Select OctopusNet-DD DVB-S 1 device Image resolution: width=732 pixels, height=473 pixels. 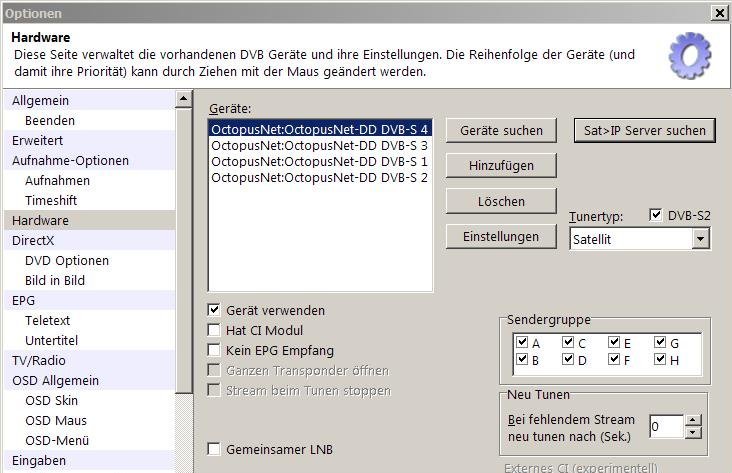pos(319,161)
